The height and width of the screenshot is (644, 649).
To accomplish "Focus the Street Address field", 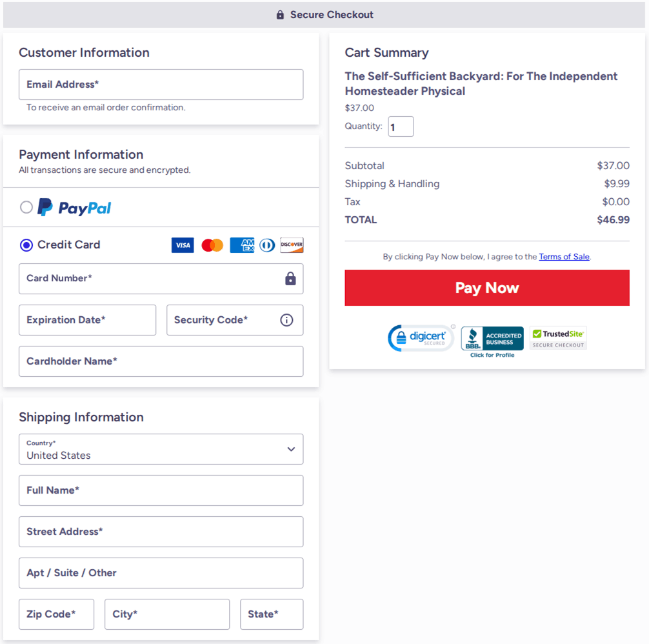I will [x=161, y=532].
